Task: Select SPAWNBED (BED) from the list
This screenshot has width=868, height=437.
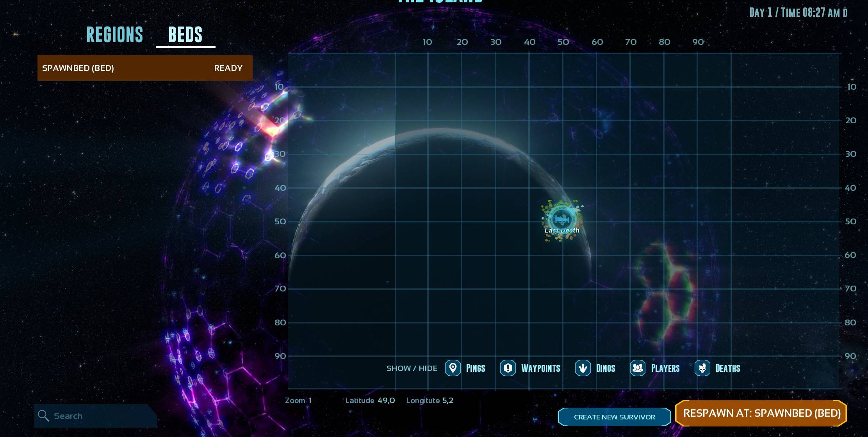Action: pos(78,68)
